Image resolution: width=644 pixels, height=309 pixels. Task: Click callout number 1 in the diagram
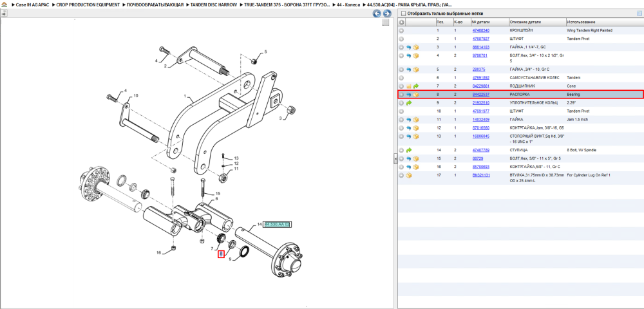coord(185,97)
